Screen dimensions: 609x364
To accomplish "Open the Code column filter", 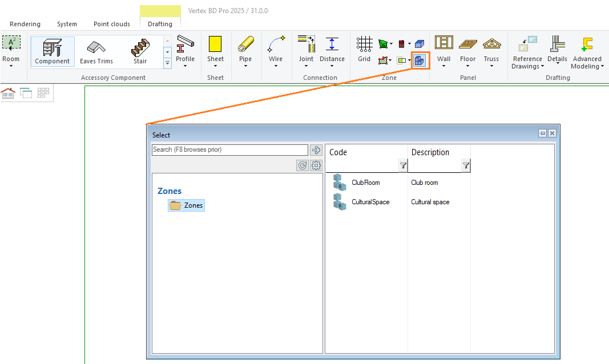I will (x=403, y=165).
